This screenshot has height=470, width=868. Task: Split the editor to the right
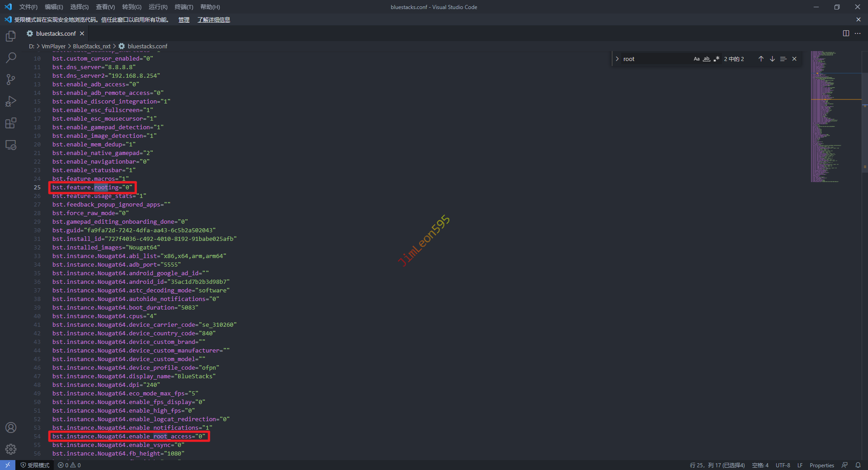tap(846, 33)
